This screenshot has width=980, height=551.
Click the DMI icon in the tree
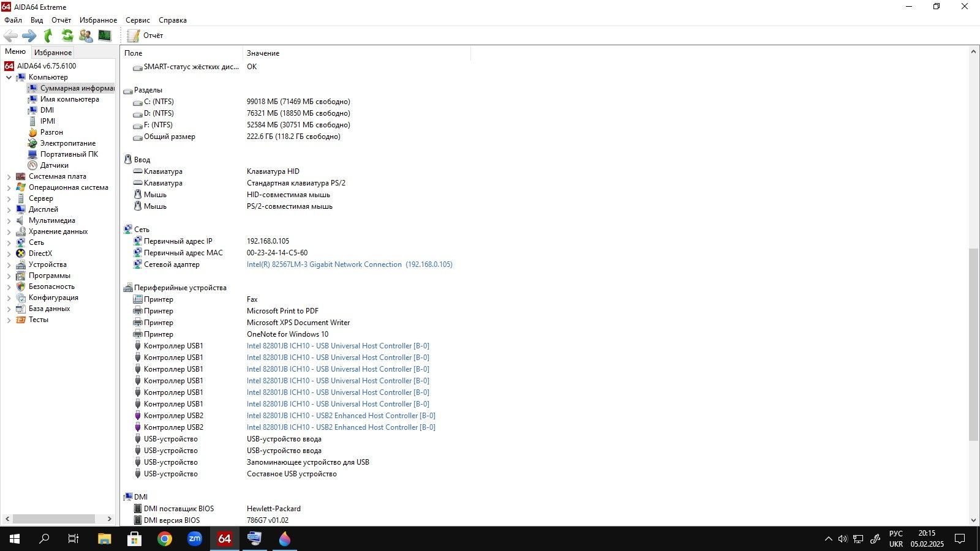pyautogui.click(x=32, y=110)
